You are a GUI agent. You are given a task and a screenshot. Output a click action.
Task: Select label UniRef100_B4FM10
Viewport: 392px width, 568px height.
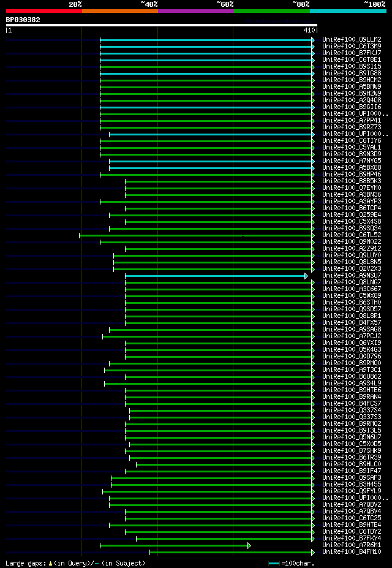pyautogui.click(x=352, y=553)
